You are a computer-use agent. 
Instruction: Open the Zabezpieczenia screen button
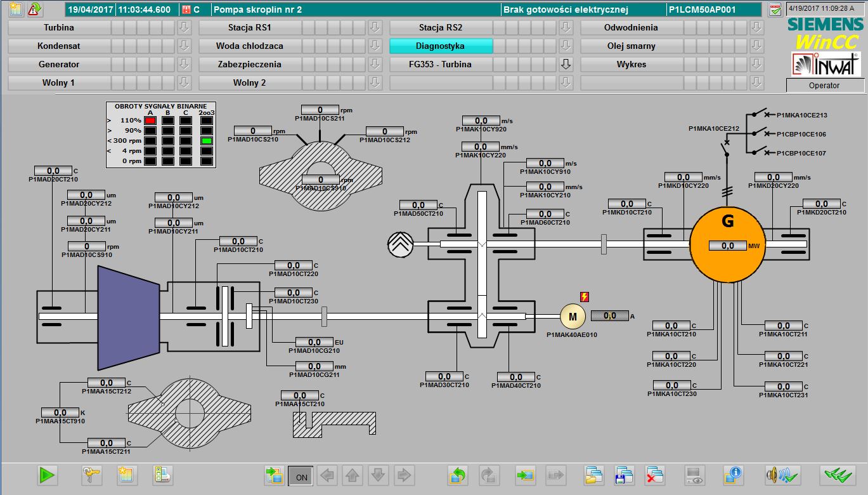(x=249, y=64)
